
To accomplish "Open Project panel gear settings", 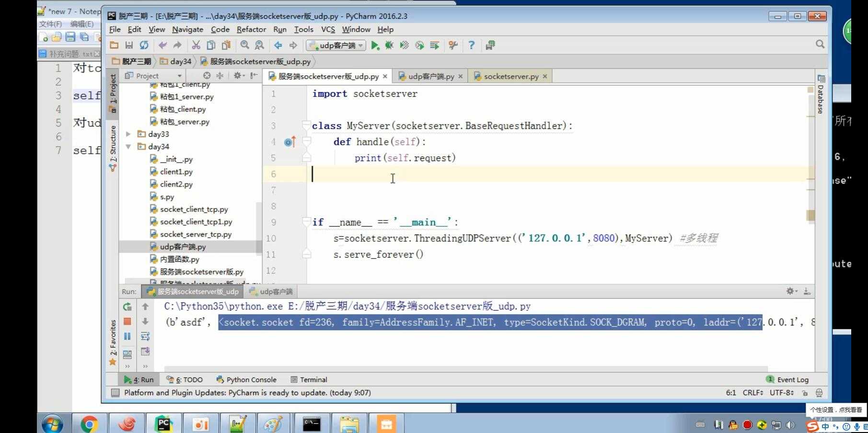I will (238, 76).
